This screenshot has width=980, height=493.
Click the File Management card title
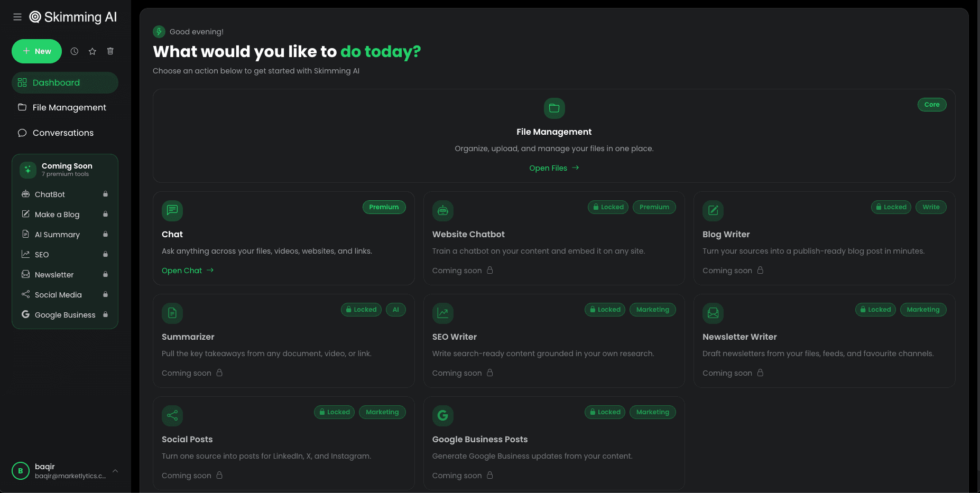coord(554,132)
